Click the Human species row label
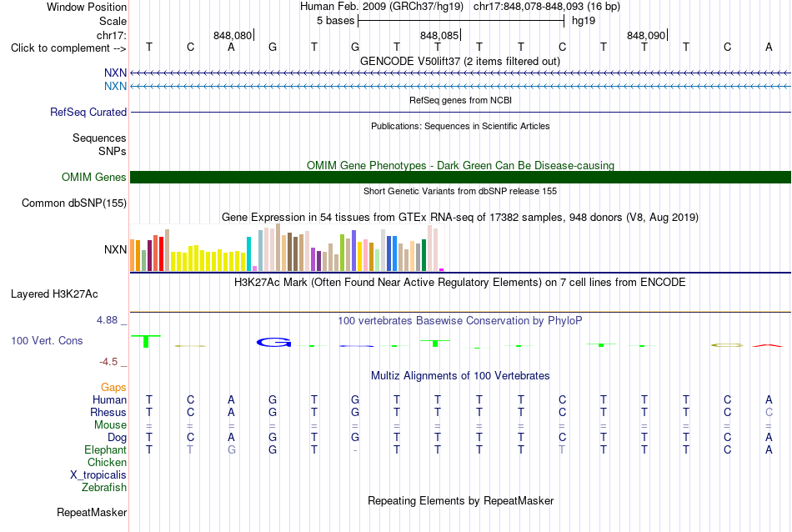The image size is (792, 532). click(109, 399)
